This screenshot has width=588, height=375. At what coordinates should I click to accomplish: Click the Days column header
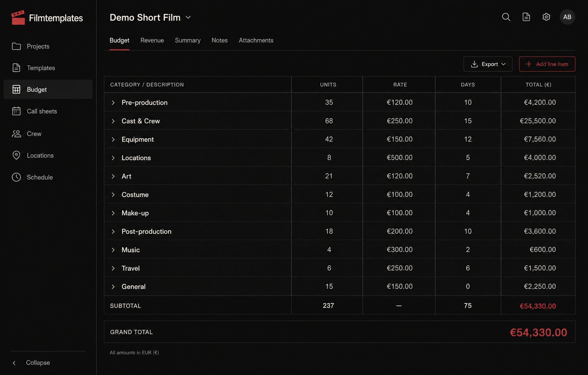click(468, 85)
